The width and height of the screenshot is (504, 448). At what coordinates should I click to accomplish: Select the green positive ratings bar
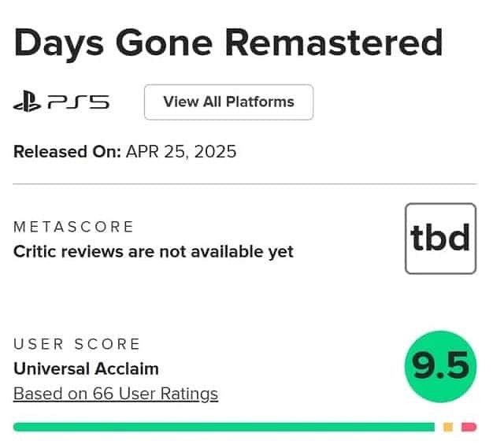tap(224, 427)
